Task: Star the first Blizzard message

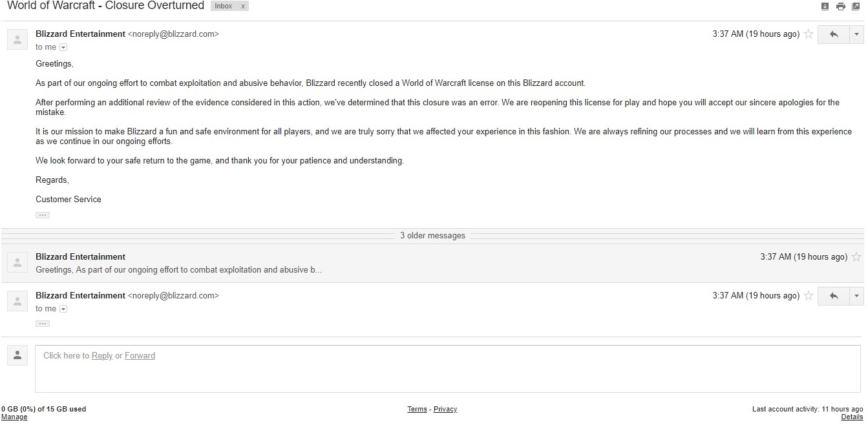Action: coord(809,34)
